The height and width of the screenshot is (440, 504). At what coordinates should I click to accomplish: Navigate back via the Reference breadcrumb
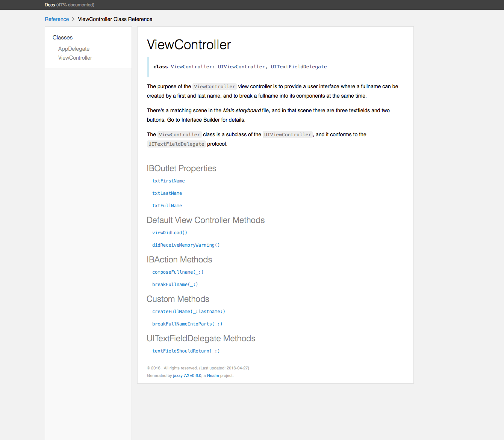tap(57, 19)
